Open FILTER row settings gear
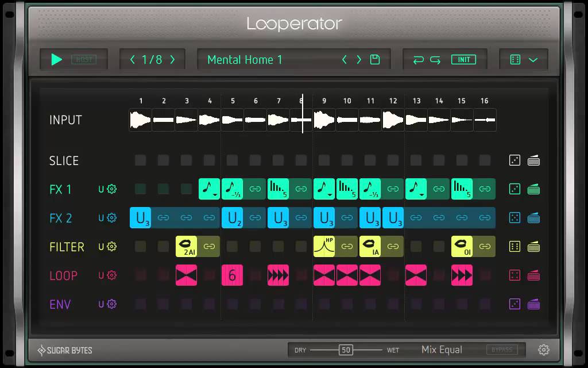This screenshot has height=368, width=588. pyautogui.click(x=112, y=247)
